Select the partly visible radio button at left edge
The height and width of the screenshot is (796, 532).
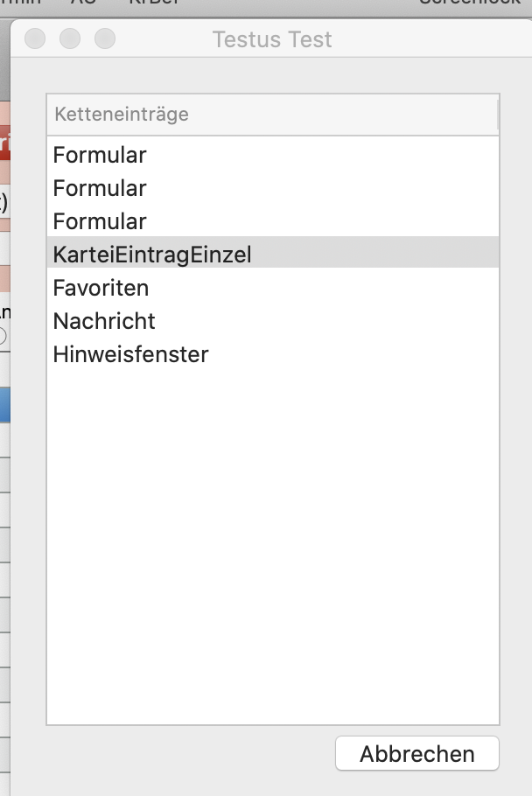[3, 336]
